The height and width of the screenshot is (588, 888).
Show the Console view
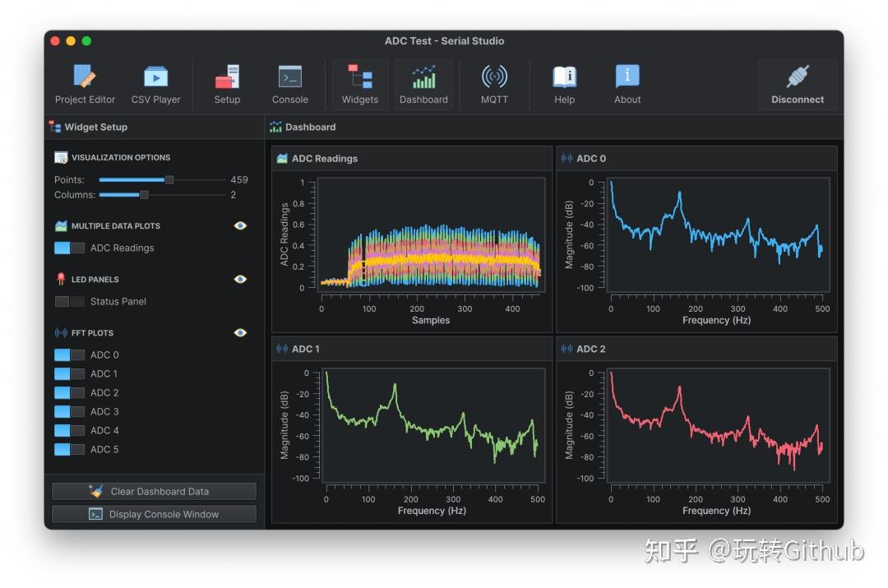point(290,84)
